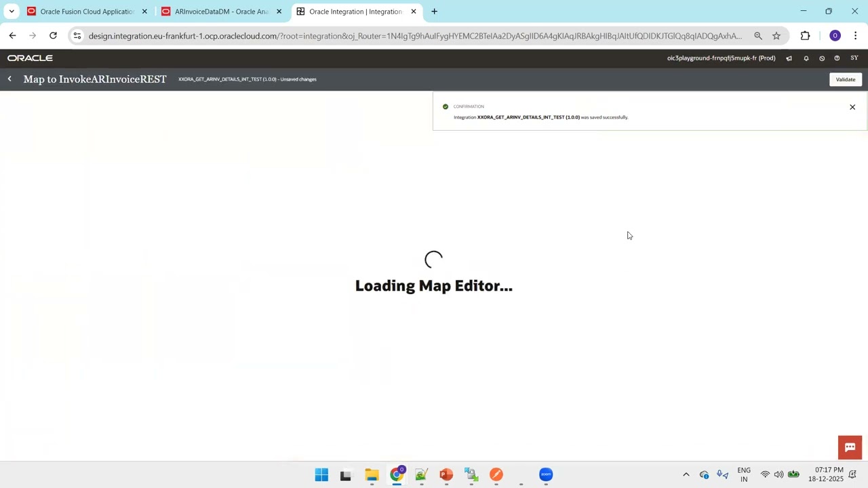Image resolution: width=868 pixels, height=488 pixels.
Task: Open the ENG IN language switcher
Action: (x=744, y=475)
